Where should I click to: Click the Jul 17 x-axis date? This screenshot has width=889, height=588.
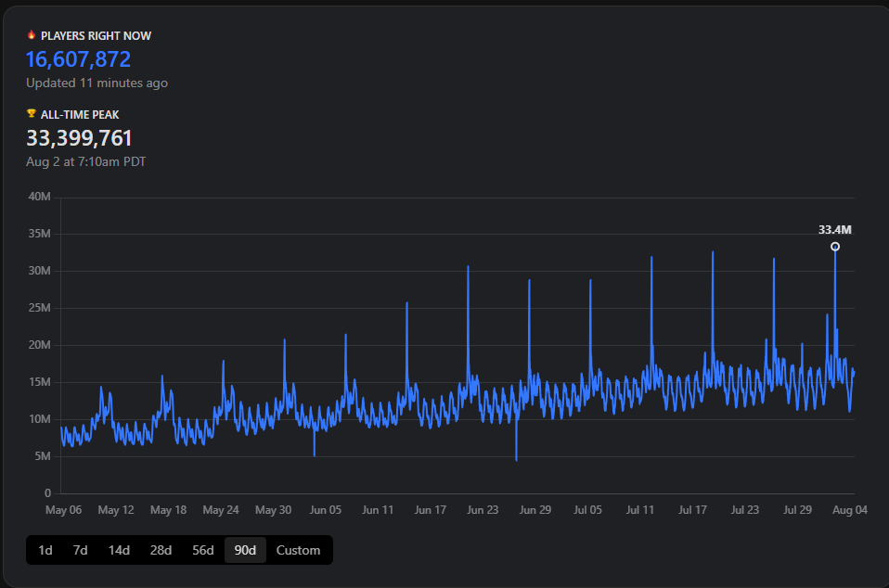pyautogui.click(x=692, y=510)
